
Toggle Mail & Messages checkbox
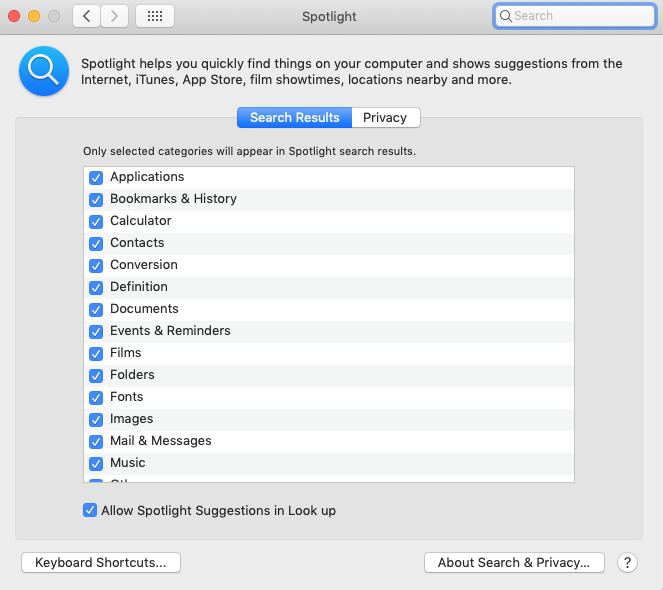[96, 442]
